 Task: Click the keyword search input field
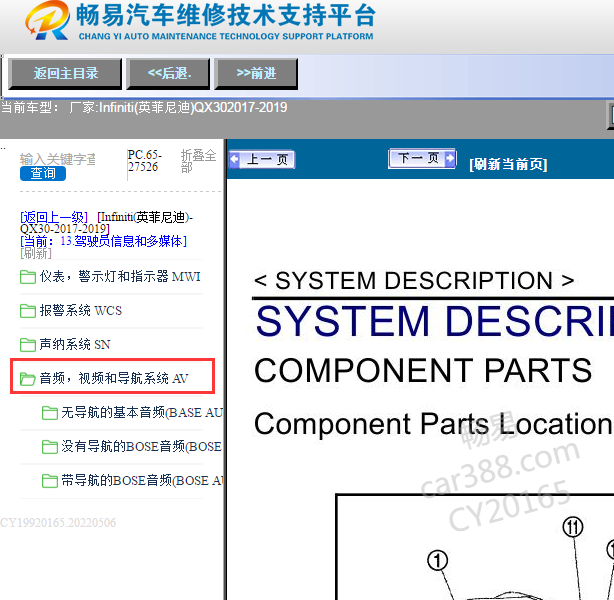point(58,159)
